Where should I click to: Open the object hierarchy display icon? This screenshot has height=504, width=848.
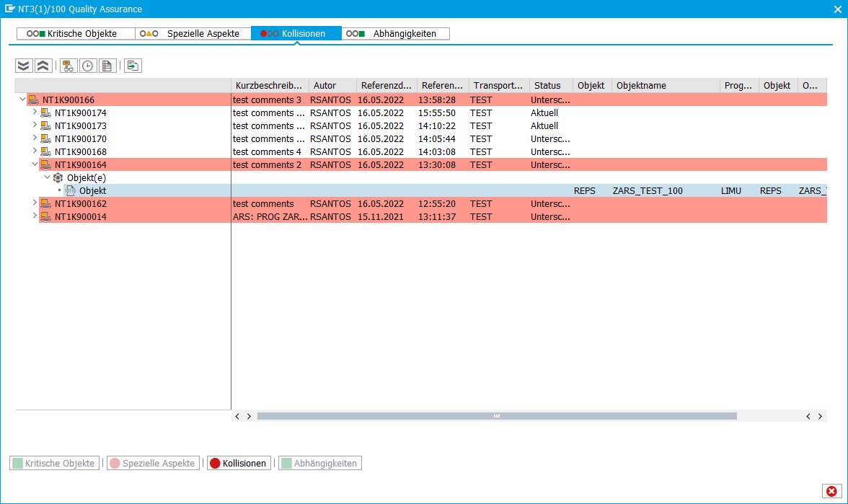68,65
